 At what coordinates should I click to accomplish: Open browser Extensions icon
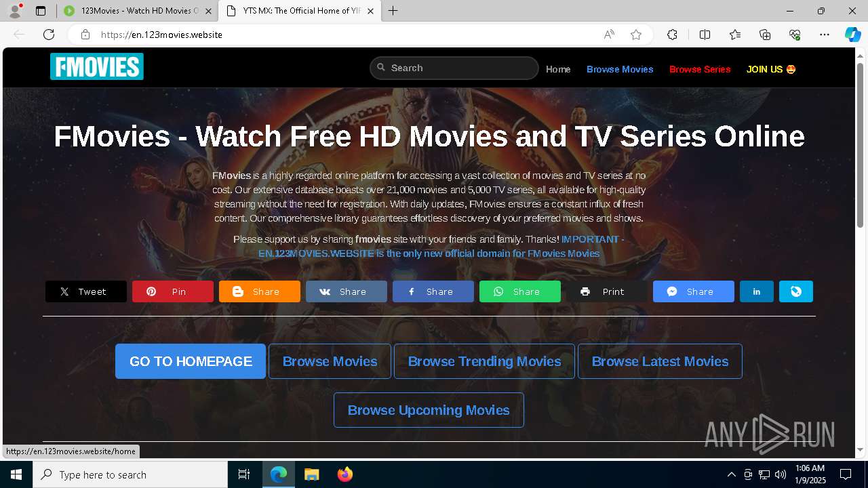point(672,35)
